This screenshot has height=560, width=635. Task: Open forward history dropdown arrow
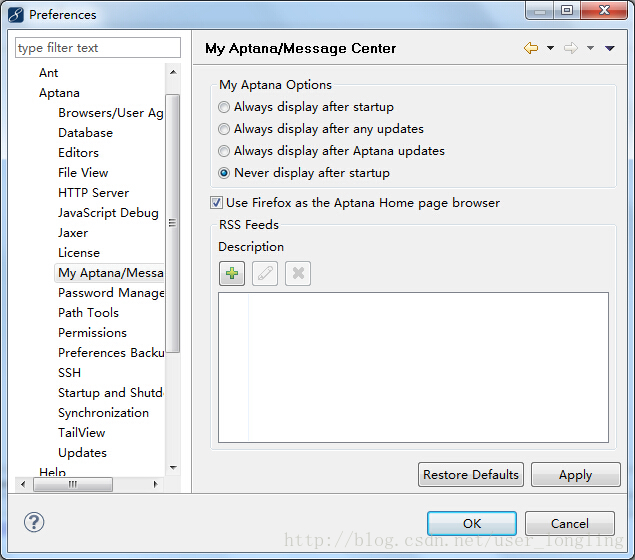click(x=590, y=48)
